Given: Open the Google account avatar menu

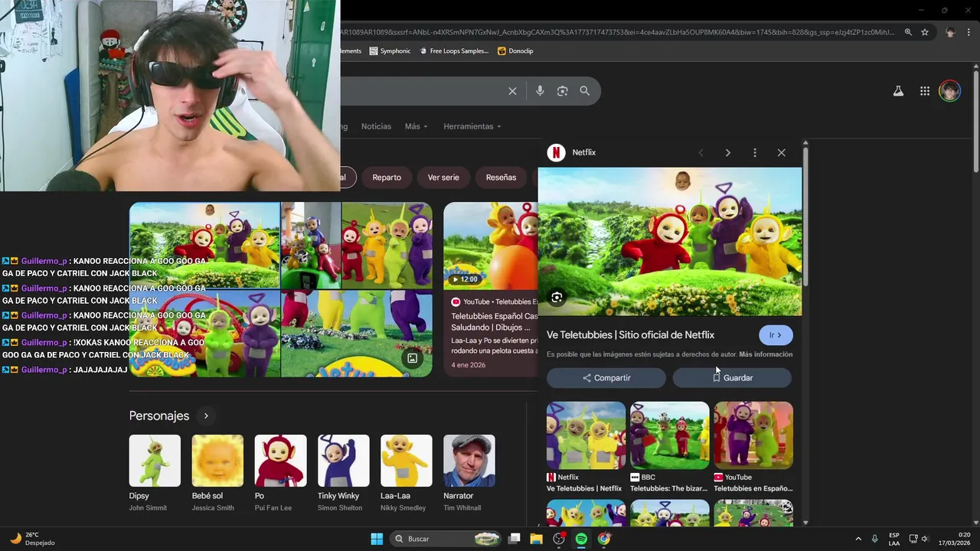Looking at the screenshot, I should pyautogui.click(x=950, y=91).
